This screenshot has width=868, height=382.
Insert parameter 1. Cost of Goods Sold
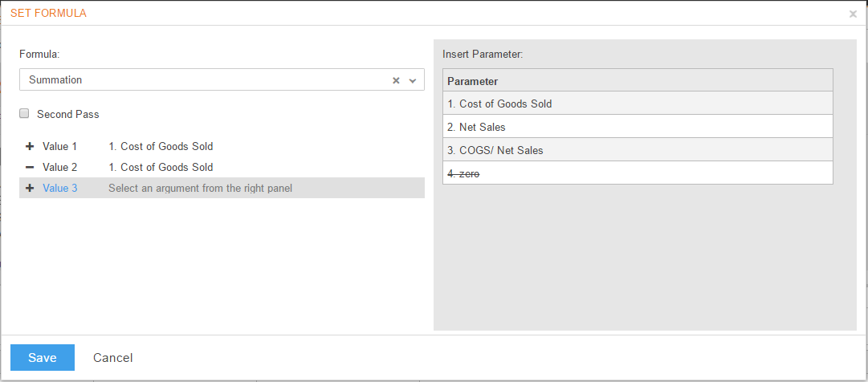[x=638, y=103]
